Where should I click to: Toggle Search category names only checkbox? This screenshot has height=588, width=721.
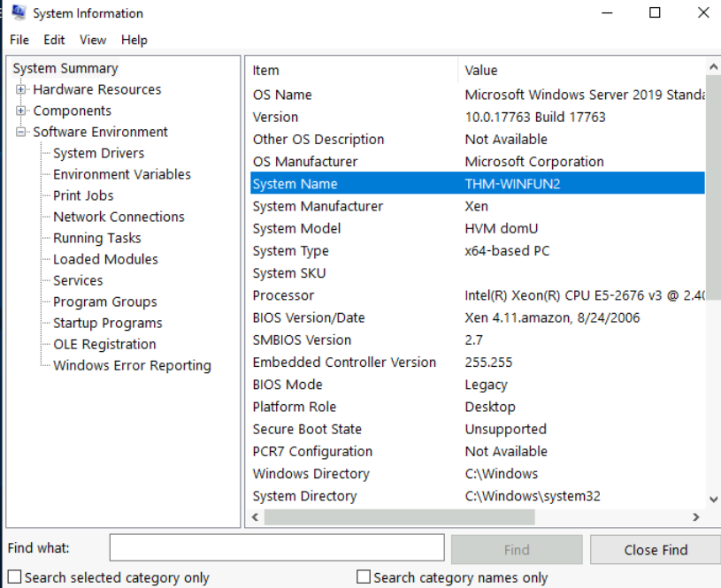click(x=363, y=577)
